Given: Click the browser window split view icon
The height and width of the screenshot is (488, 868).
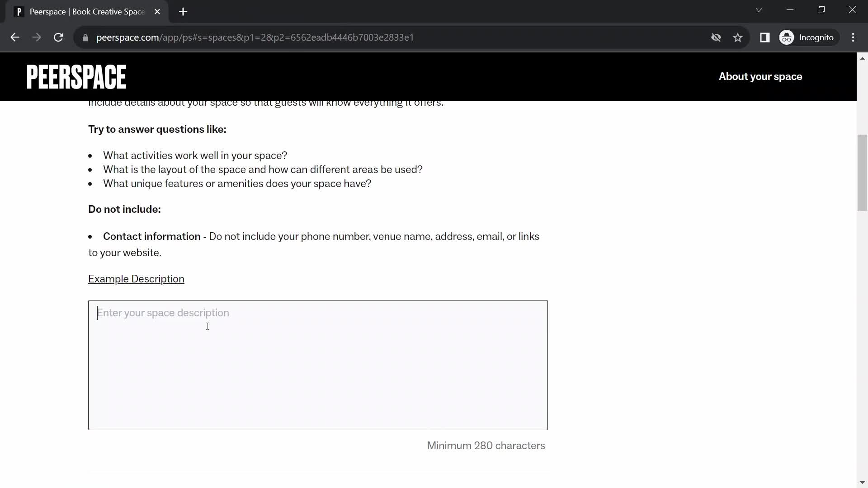Looking at the screenshot, I should tap(765, 38).
